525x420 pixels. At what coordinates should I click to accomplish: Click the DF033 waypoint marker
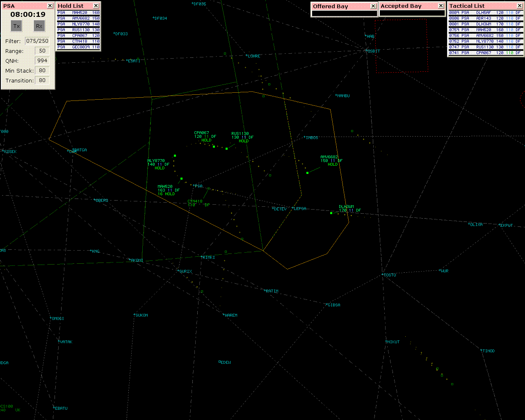coord(121,34)
